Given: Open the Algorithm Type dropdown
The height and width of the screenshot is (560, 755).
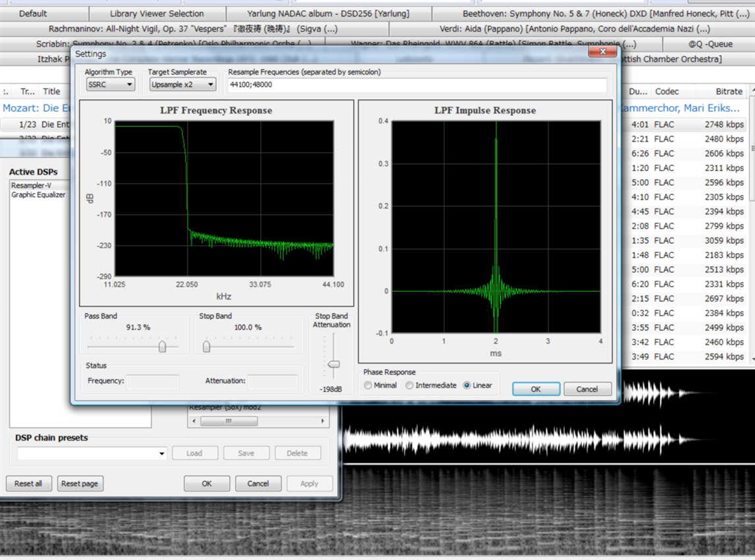Looking at the screenshot, I should coord(111,85).
